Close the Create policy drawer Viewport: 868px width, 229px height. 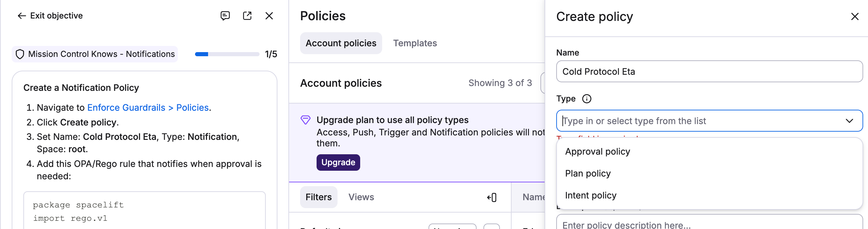click(x=855, y=16)
